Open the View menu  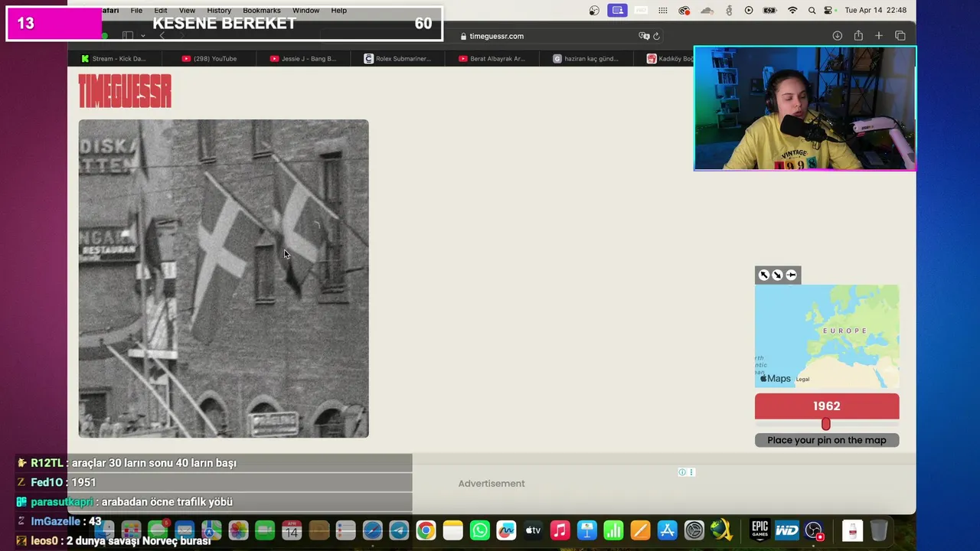tap(187, 11)
